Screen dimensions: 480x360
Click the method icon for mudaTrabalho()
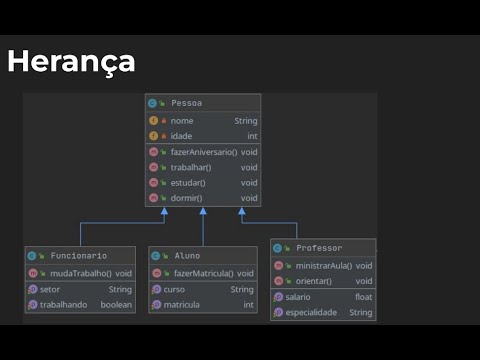33,273
